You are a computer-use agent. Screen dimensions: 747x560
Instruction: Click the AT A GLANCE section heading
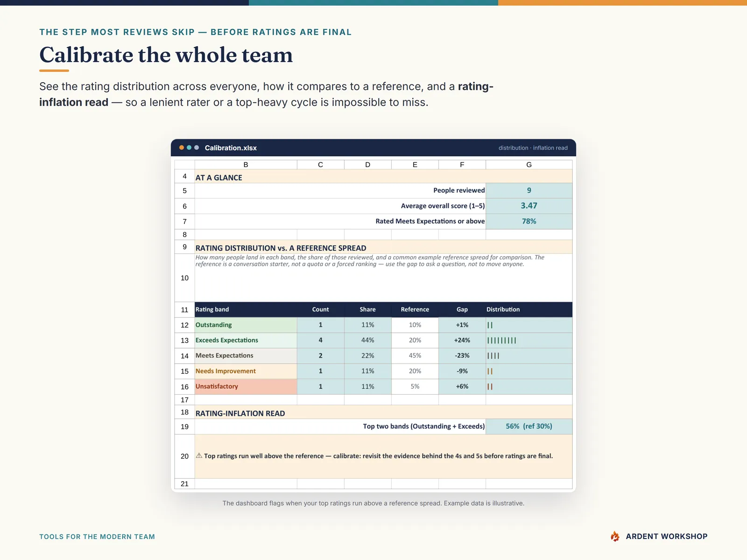218,177
